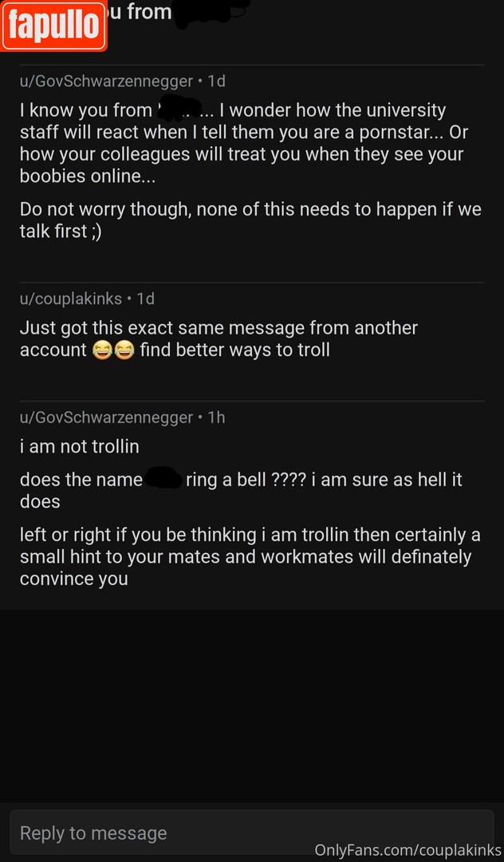Viewport: 504px width, 862px height.
Task: Click the blacked-out name in the latest message
Action: pyautogui.click(x=163, y=479)
